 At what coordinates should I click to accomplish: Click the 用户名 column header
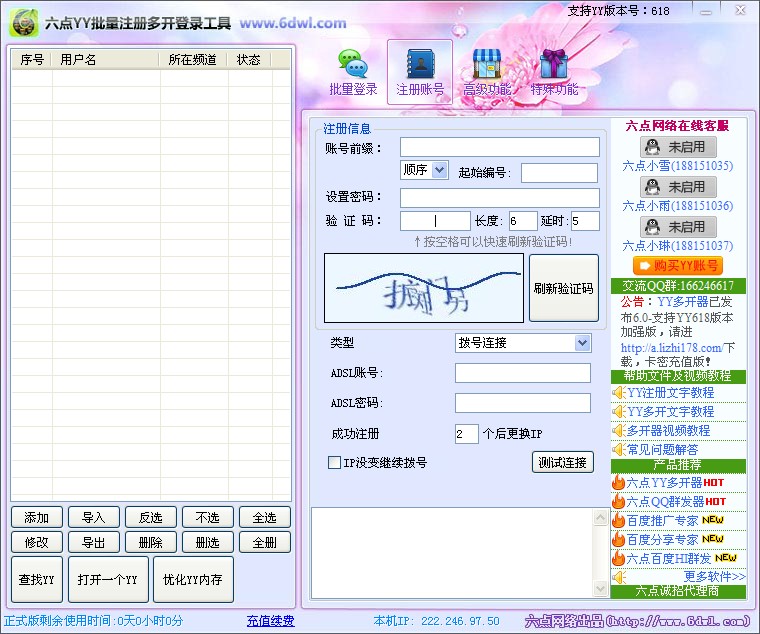tap(106, 60)
